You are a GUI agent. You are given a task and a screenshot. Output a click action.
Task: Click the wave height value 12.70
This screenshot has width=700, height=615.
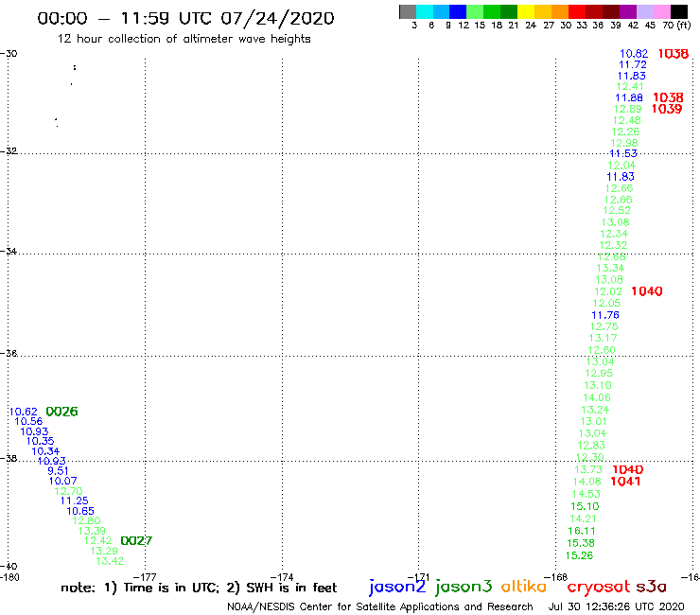[68, 491]
